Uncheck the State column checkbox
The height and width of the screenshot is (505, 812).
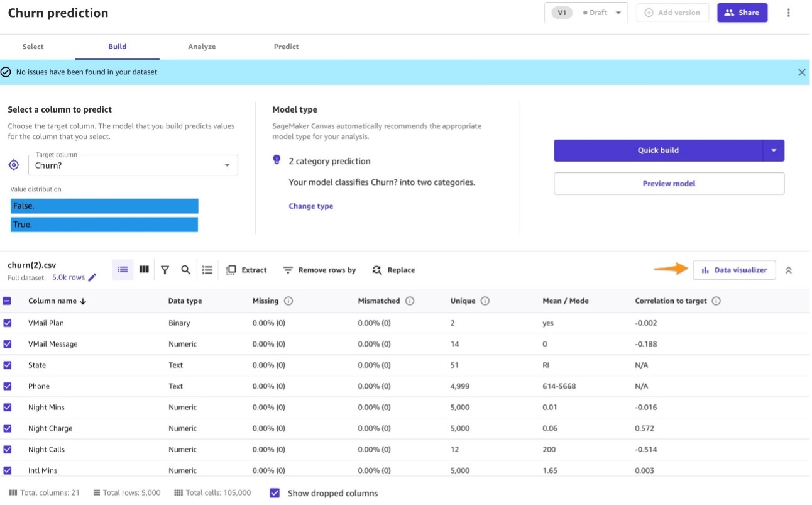pos(8,365)
